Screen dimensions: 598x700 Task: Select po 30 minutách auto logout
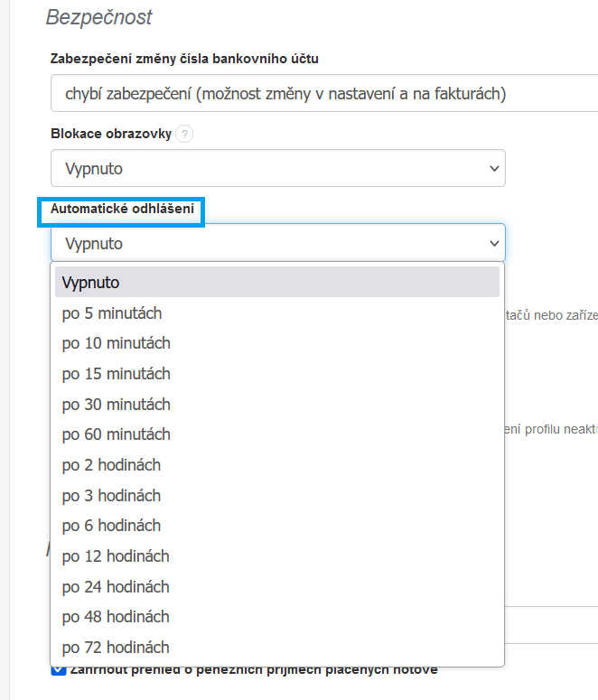click(277, 404)
